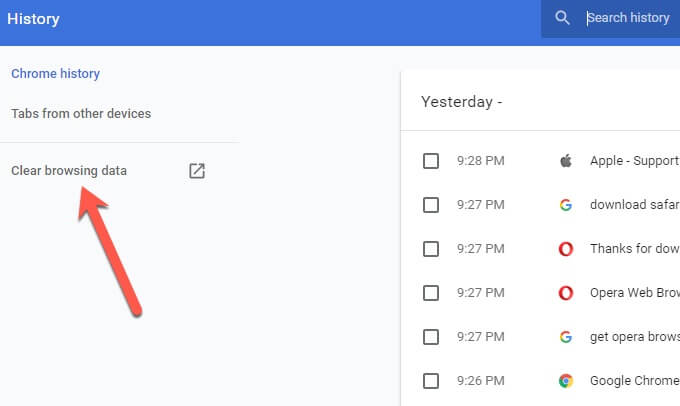This screenshot has height=406, width=680.
Task: Select the checkbox for download safari entry
Action: (431, 205)
